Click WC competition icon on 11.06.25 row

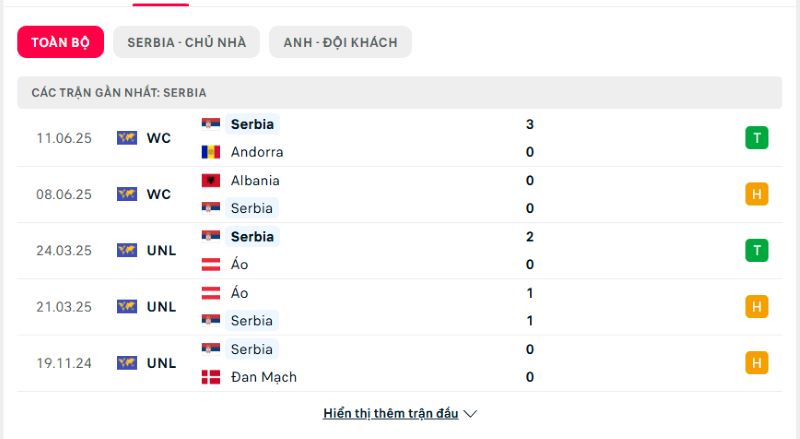tap(126, 138)
